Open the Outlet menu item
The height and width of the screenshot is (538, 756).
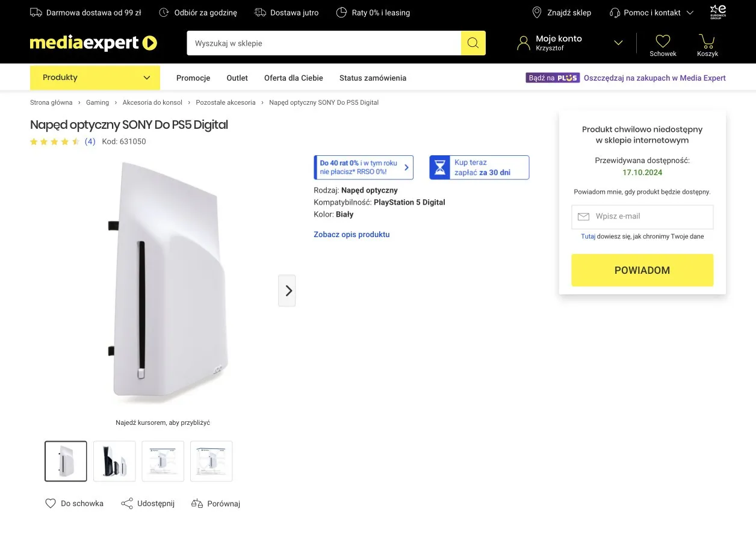(237, 78)
